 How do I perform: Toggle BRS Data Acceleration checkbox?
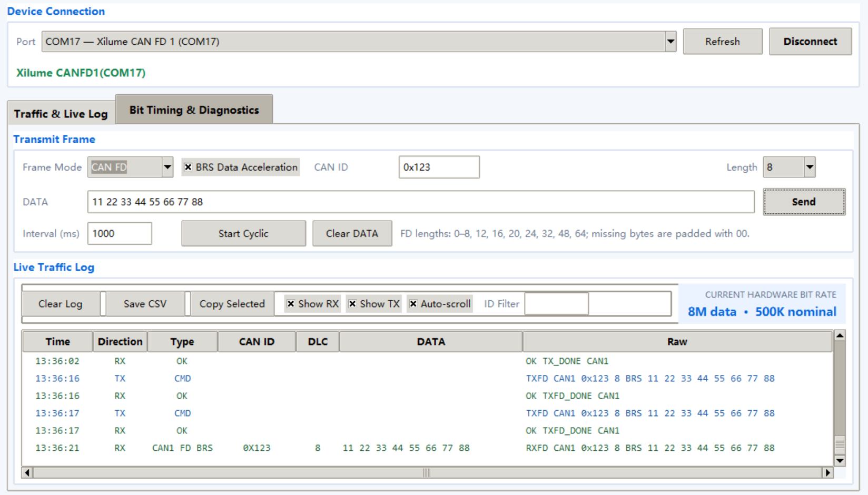[x=241, y=167]
